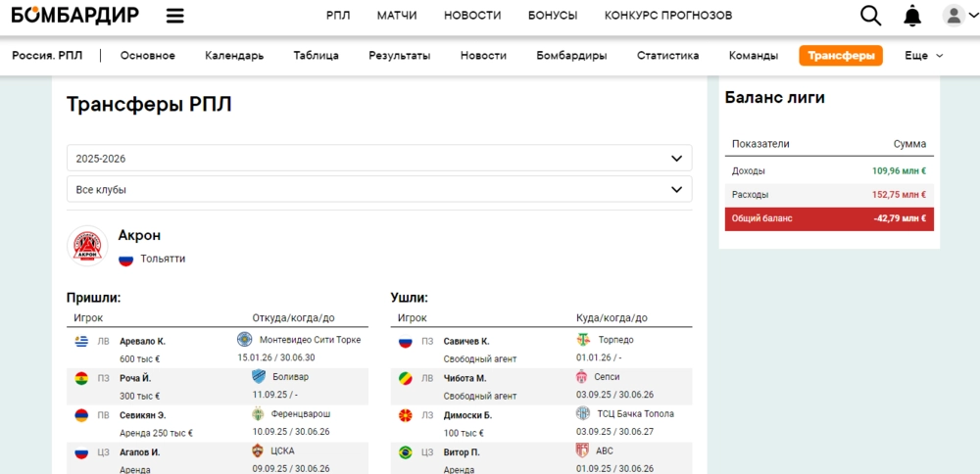The height and width of the screenshot is (474, 980).
Task: Click the search magnifier icon
Action: click(870, 16)
